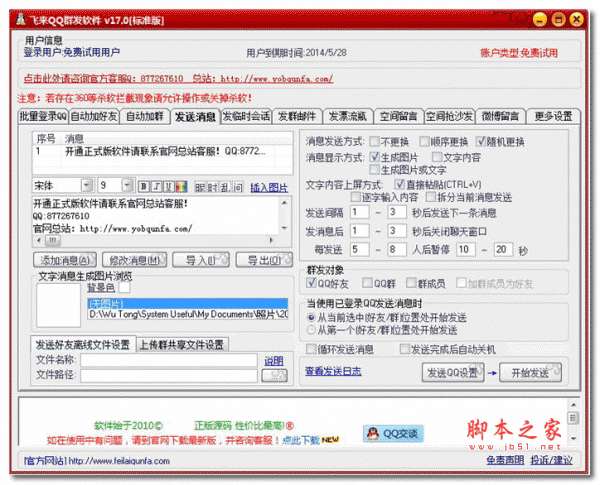Click the blue arrow beside 发送QQ设置
Screen dimensions: 600x485
(x=492, y=372)
